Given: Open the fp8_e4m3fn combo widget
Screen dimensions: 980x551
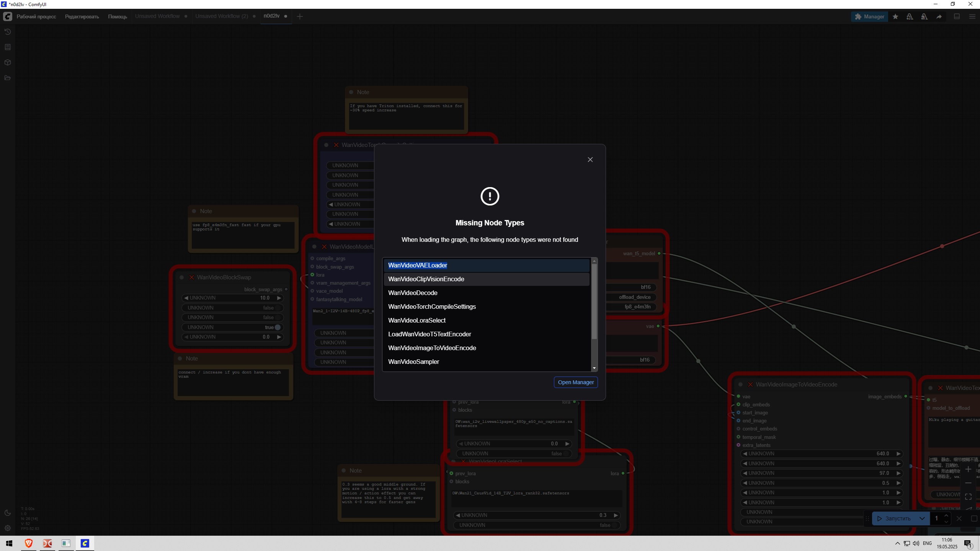Looking at the screenshot, I should [x=631, y=306].
